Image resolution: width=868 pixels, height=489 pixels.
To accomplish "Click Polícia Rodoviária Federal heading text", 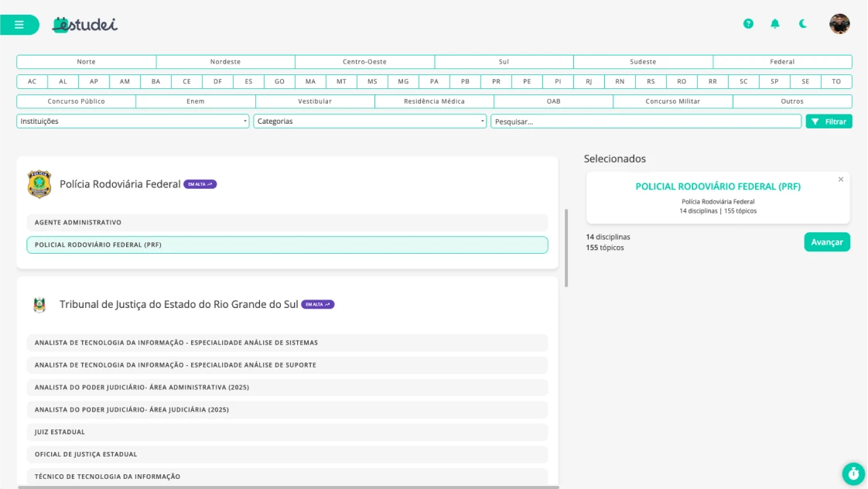I will [x=120, y=184].
